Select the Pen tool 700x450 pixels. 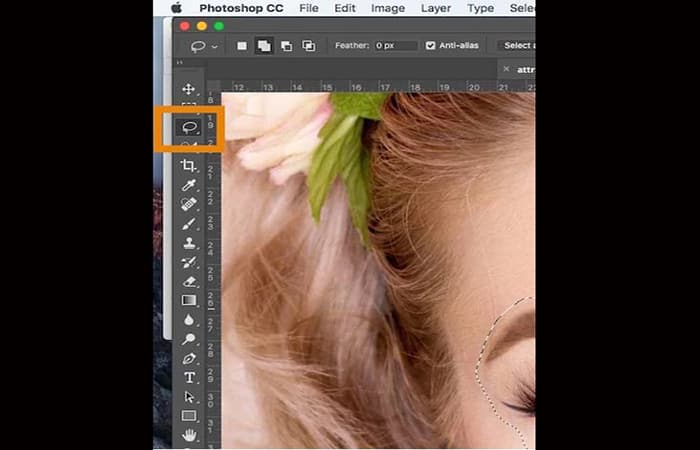click(188, 358)
